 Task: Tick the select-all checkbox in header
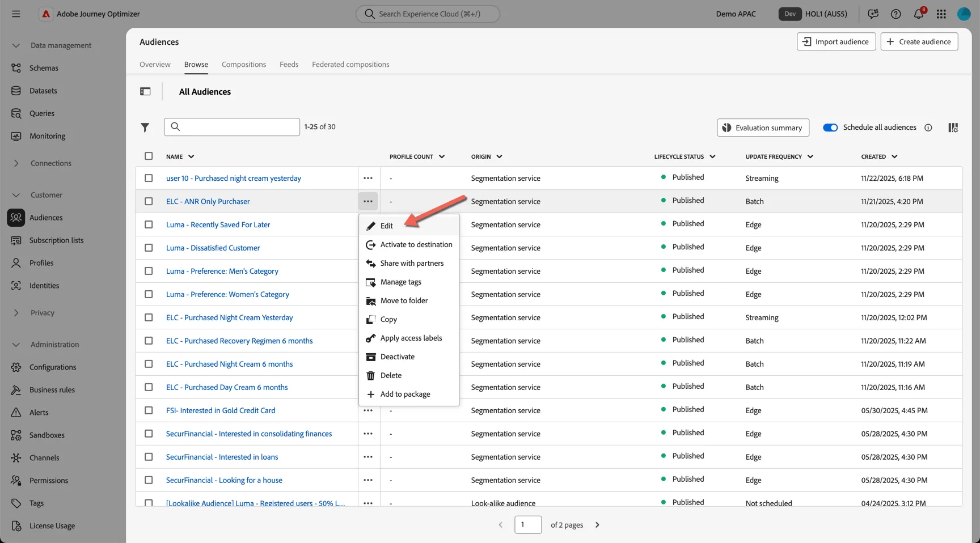(x=149, y=156)
